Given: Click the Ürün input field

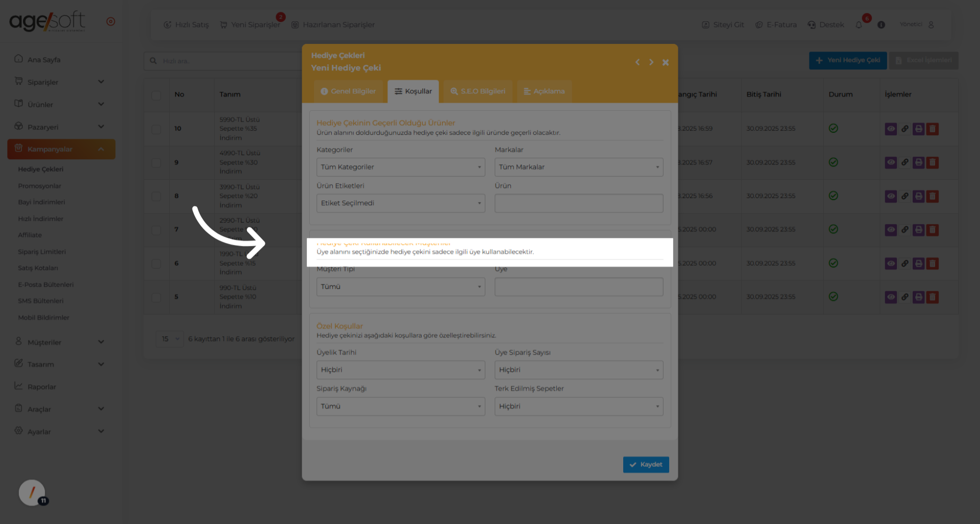Looking at the screenshot, I should [x=578, y=203].
